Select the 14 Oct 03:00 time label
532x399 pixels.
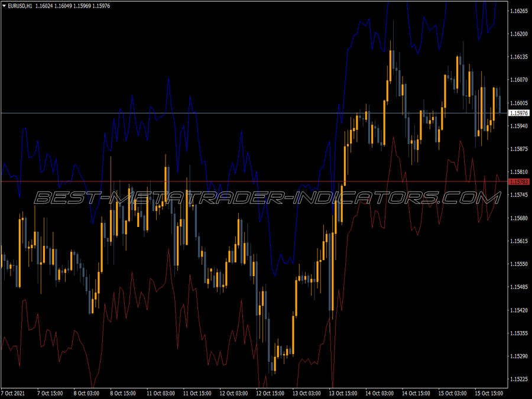pos(379,393)
